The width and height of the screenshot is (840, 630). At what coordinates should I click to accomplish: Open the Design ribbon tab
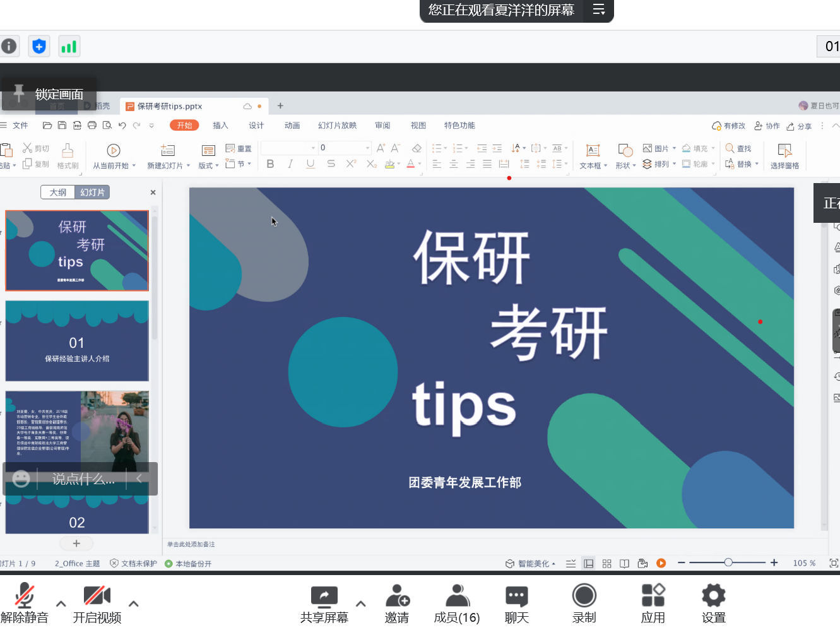point(256,126)
